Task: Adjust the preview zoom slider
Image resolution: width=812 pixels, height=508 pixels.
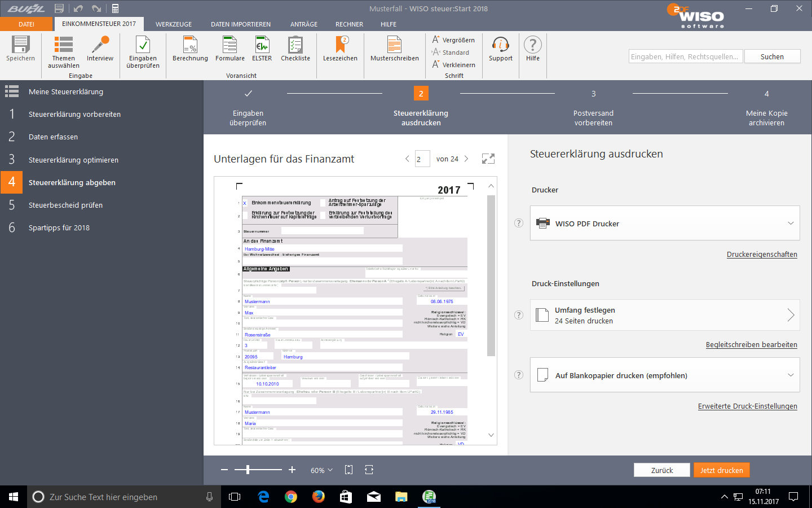Action: (x=248, y=470)
